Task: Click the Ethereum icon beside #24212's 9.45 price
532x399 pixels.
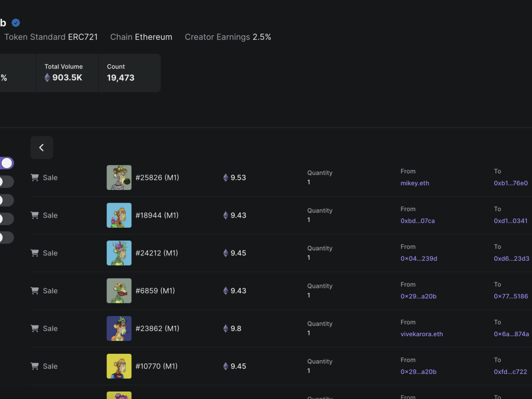Action: coord(225,253)
